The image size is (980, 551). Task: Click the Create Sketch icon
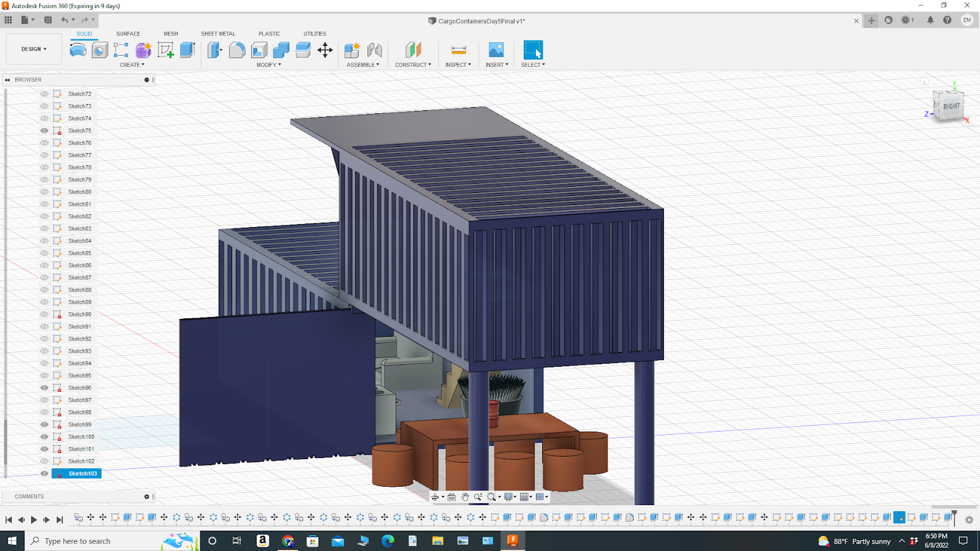point(165,50)
